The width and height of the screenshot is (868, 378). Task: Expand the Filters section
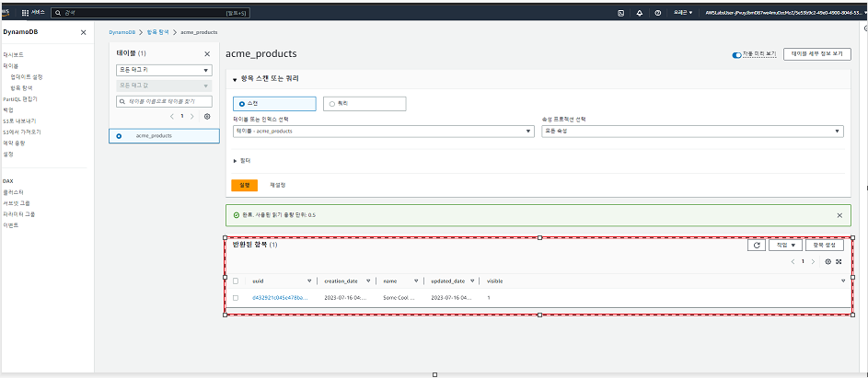(x=243, y=161)
